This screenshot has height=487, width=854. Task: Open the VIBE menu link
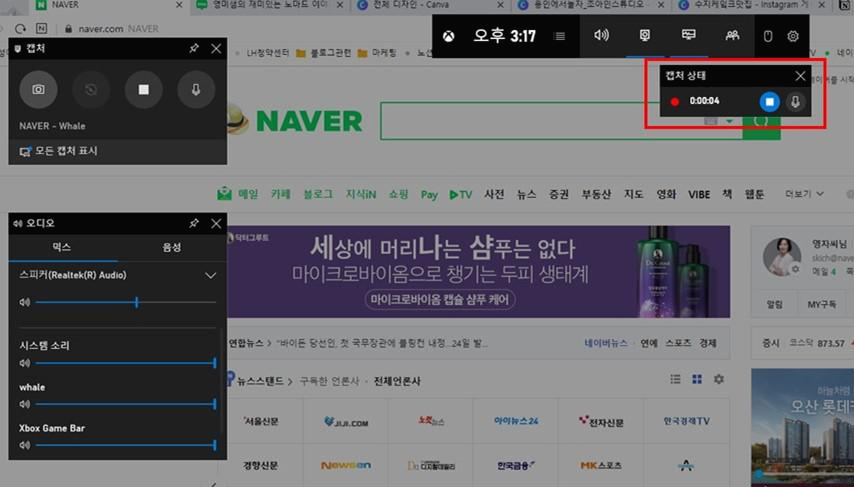(x=699, y=194)
